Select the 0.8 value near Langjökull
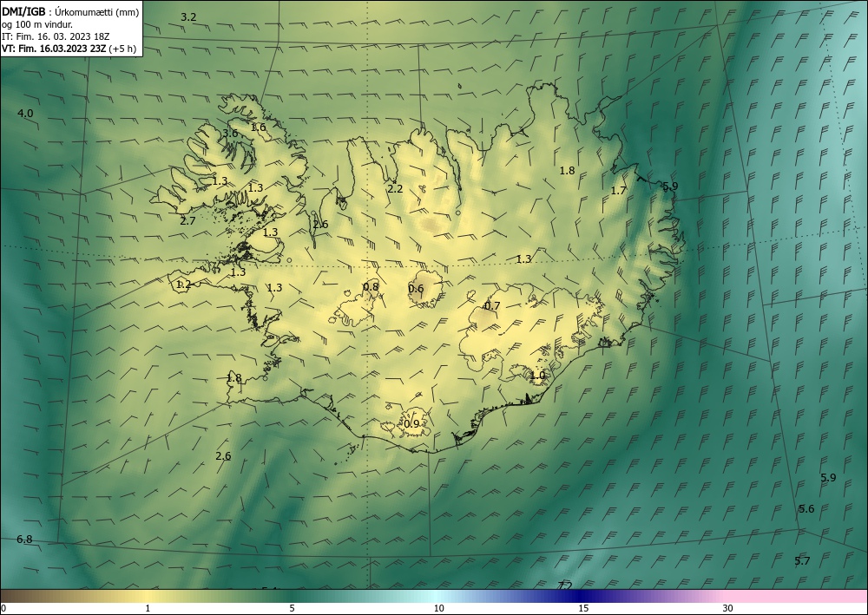 (371, 286)
